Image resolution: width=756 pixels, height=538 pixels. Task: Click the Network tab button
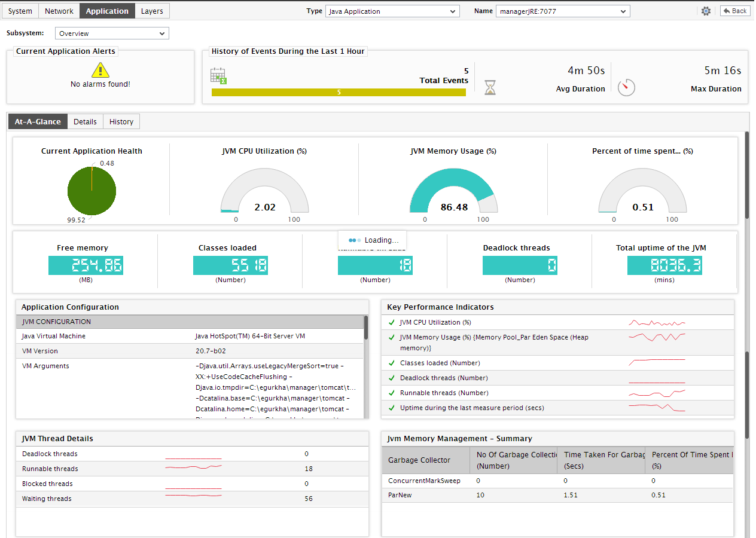click(x=59, y=11)
